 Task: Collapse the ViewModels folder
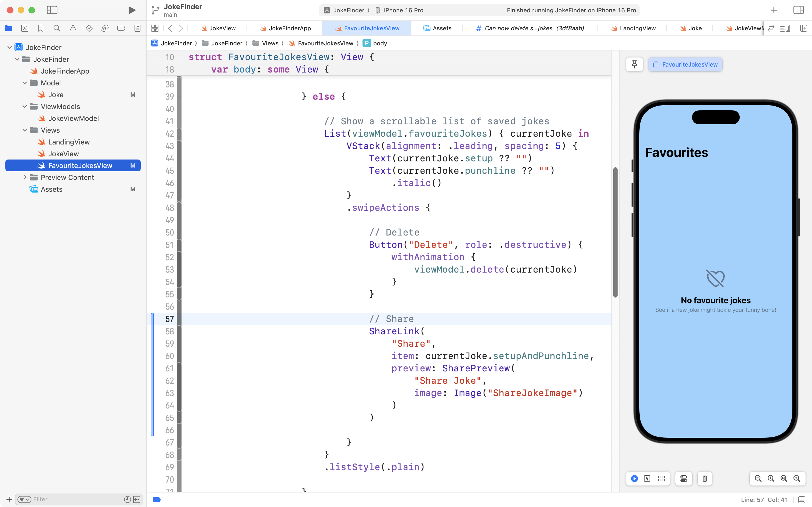coord(24,107)
